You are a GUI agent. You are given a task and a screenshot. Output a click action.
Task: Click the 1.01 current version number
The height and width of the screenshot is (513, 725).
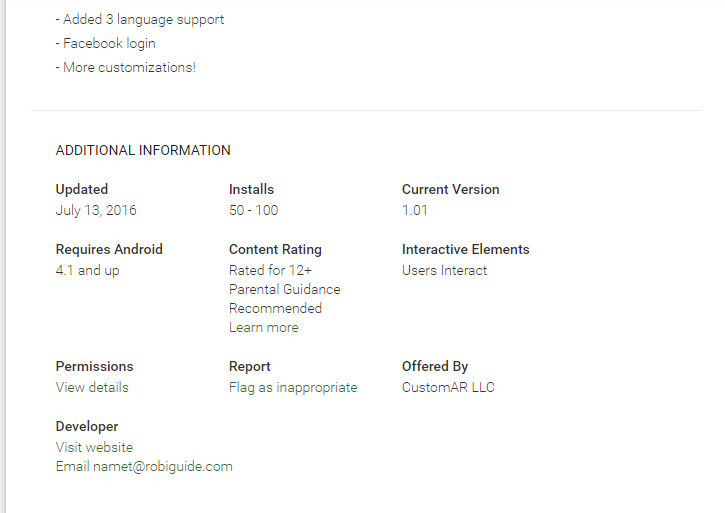[x=414, y=210]
